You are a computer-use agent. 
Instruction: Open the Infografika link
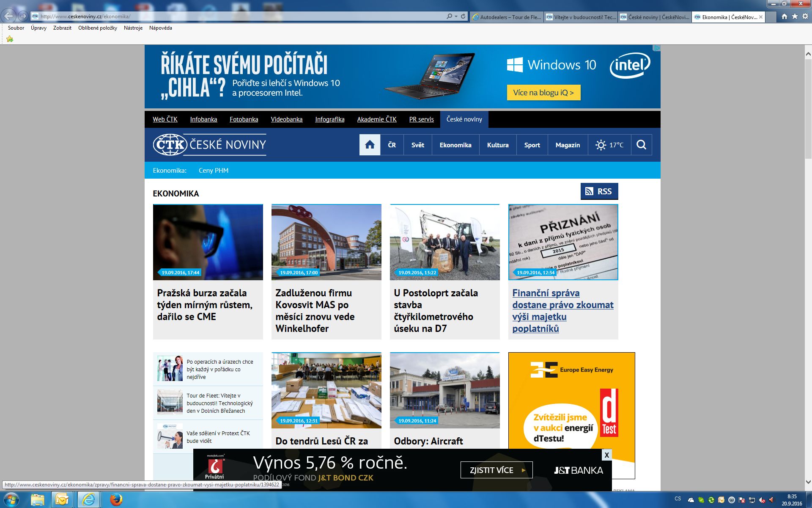click(x=329, y=119)
